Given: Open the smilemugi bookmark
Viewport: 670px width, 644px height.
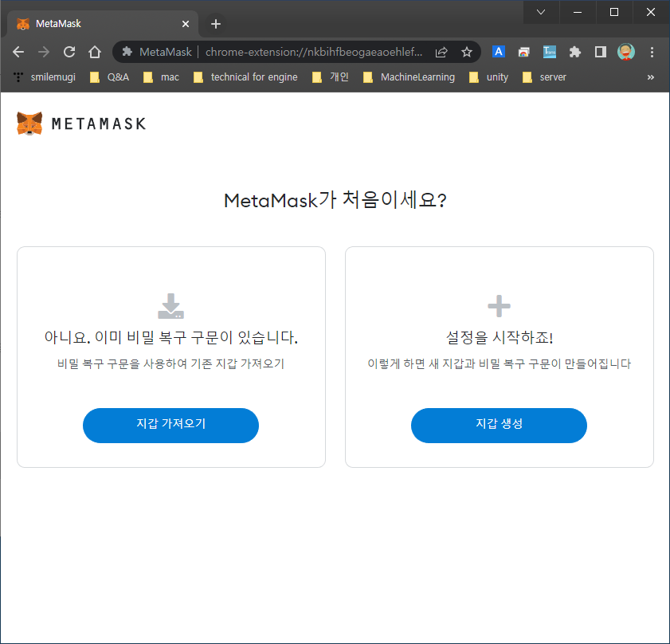Looking at the screenshot, I should pos(45,77).
